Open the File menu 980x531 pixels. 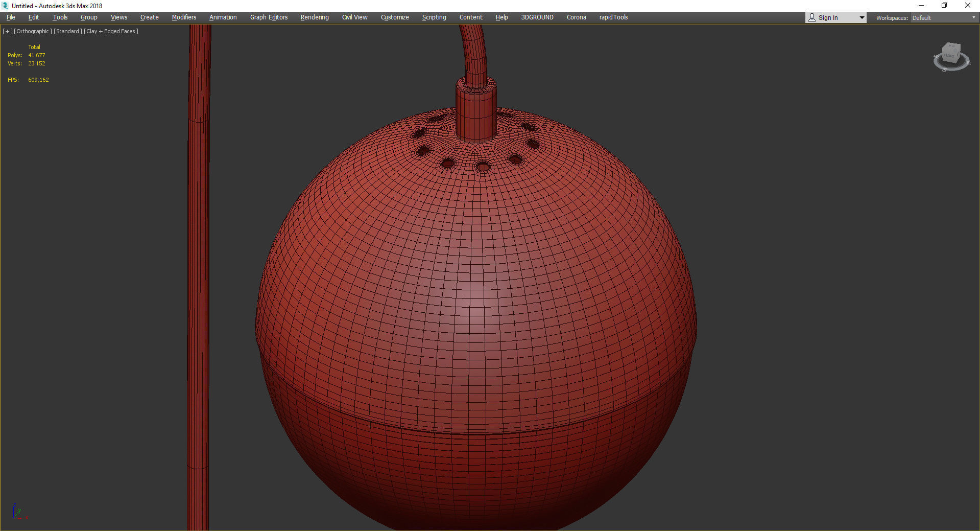coord(11,17)
